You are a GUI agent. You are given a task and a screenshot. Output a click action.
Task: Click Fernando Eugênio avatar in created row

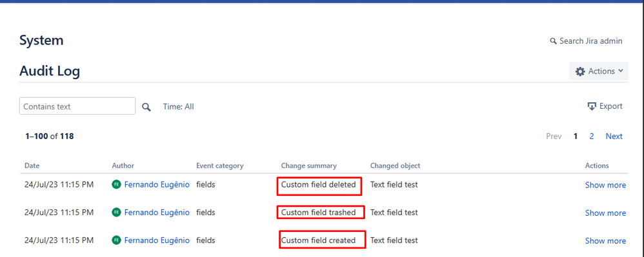coord(116,240)
